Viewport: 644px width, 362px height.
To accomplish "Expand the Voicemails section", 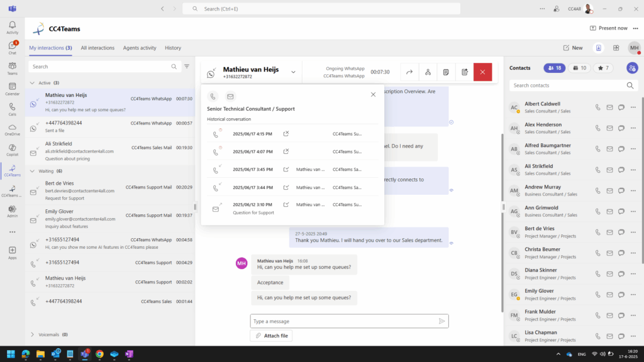I will tap(33, 335).
